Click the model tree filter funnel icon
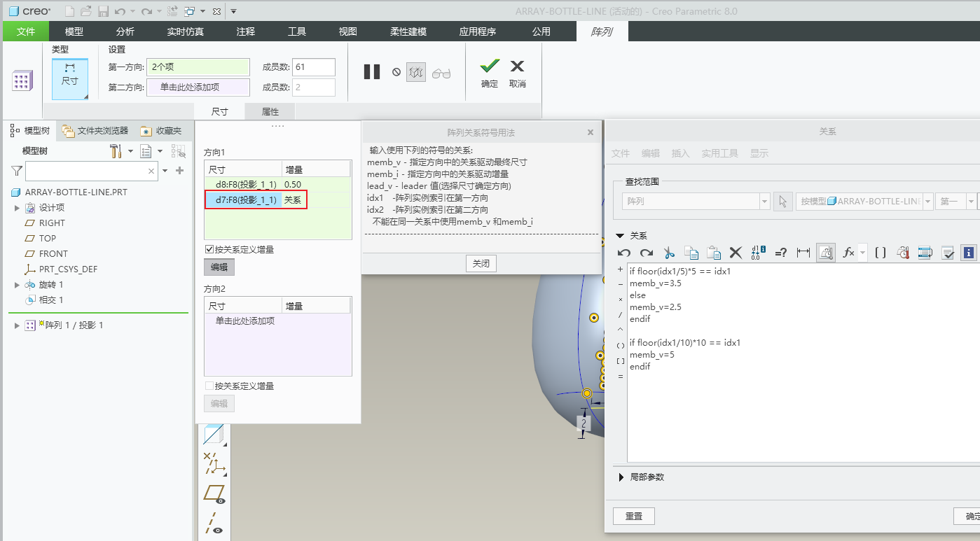 coord(17,170)
